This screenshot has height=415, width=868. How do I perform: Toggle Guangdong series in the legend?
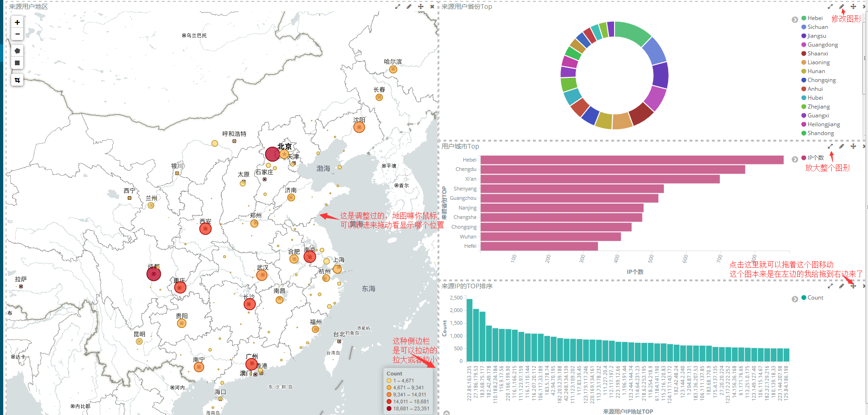(822, 45)
